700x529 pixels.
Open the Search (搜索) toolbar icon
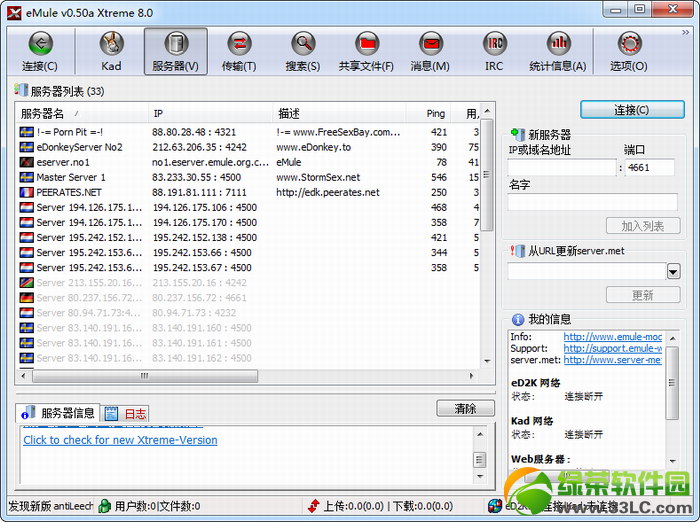point(303,43)
